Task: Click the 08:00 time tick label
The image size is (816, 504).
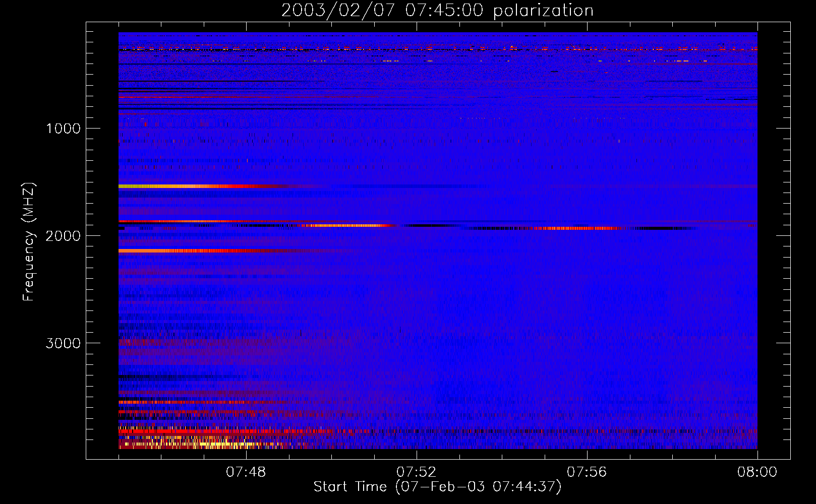Action: coord(757,472)
